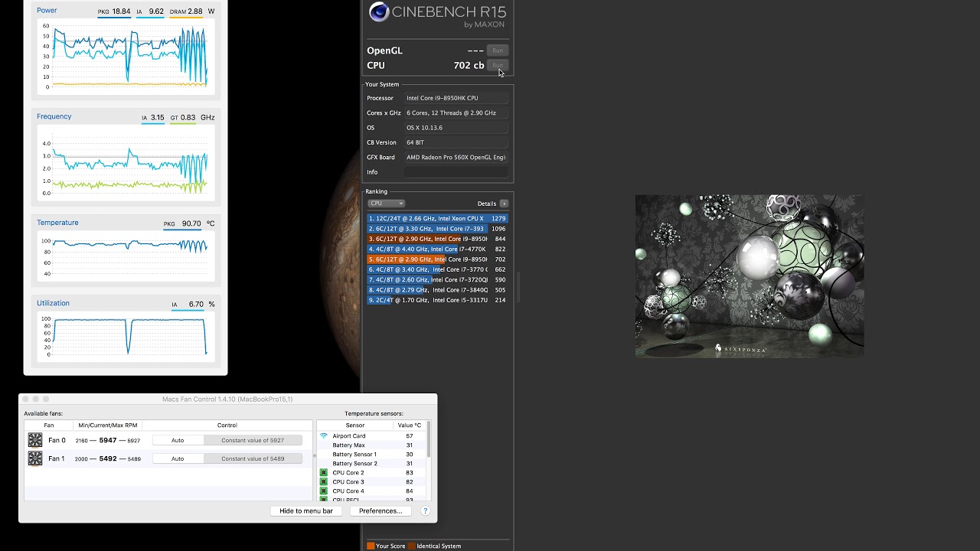The height and width of the screenshot is (551, 980).
Task: Click the Sensor column header
Action: pyautogui.click(x=355, y=425)
